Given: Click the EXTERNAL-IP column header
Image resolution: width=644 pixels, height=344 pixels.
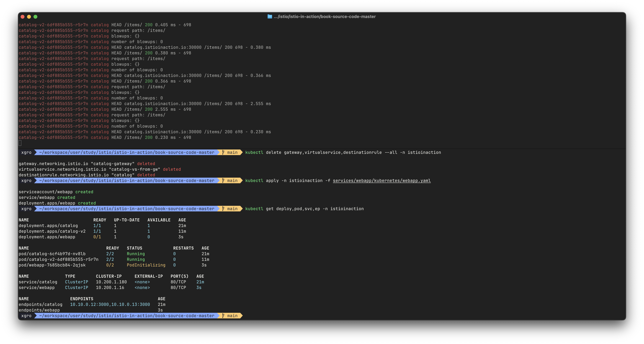Looking at the screenshot, I should coord(149,276).
